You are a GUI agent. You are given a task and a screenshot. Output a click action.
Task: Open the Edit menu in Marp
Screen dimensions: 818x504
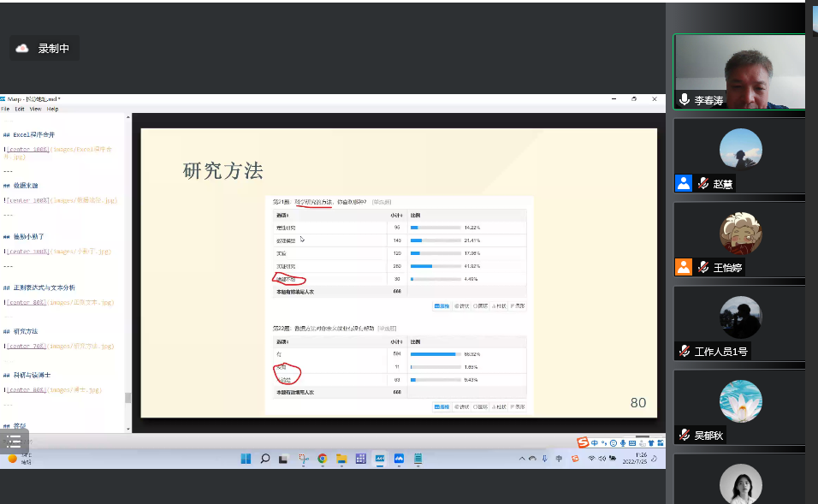point(19,109)
